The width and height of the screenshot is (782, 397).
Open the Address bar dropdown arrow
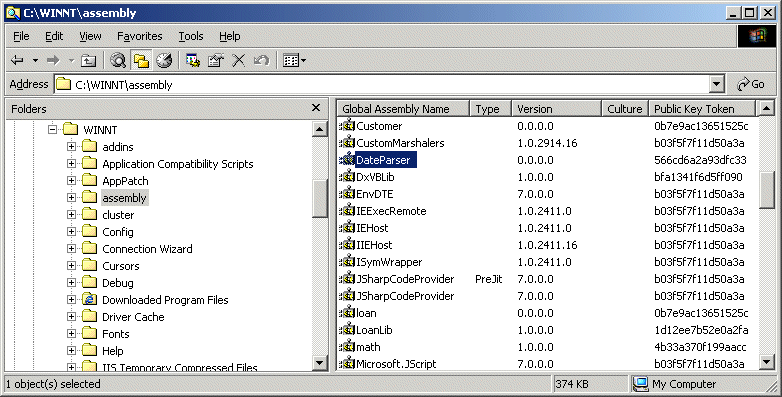717,84
